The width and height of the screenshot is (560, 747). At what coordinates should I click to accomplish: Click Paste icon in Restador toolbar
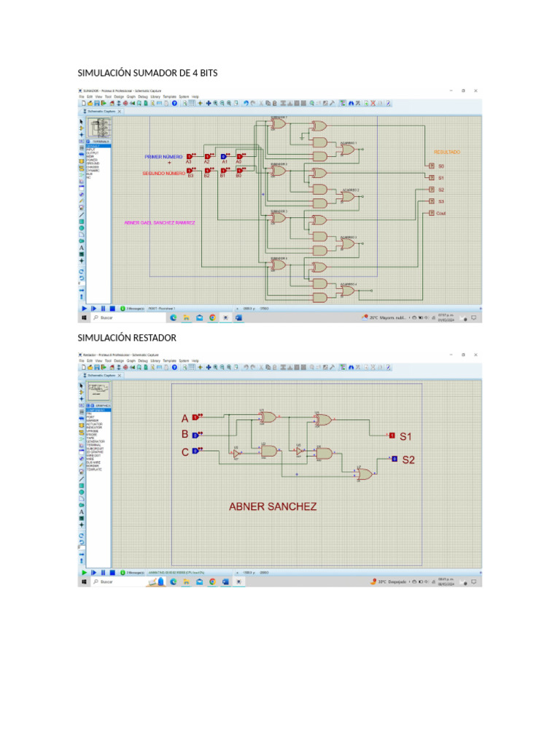(274, 368)
